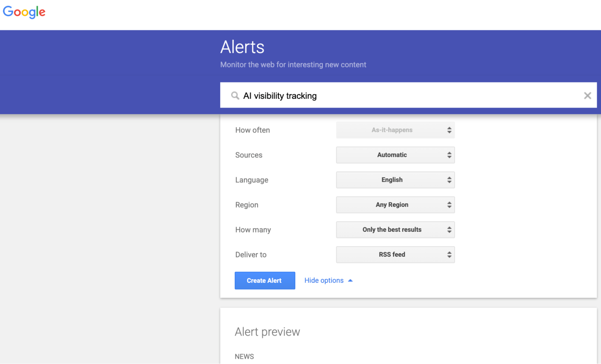Click the NEWS section label
Image resolution: width=601 pixels, height=364 pixels.
click(244, 356)
